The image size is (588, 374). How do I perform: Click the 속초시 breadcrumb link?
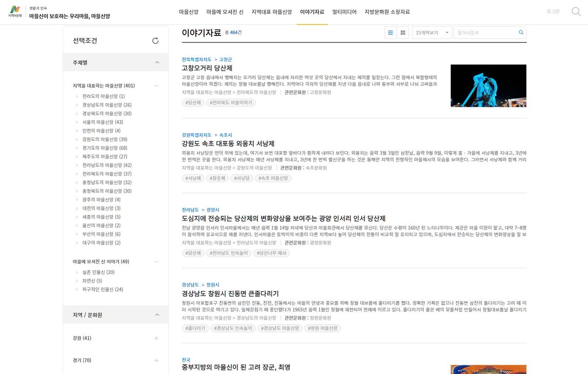[x=225, y=135]
